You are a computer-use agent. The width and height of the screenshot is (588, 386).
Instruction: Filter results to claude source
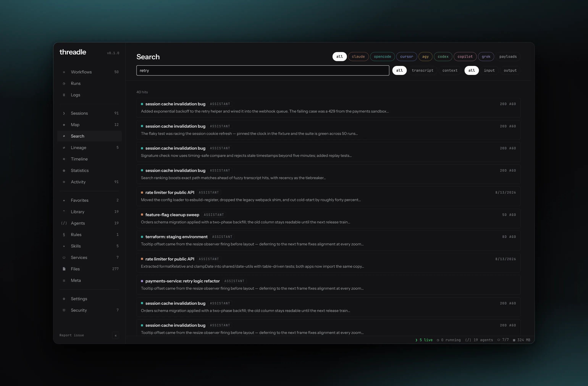pos(358,57)
